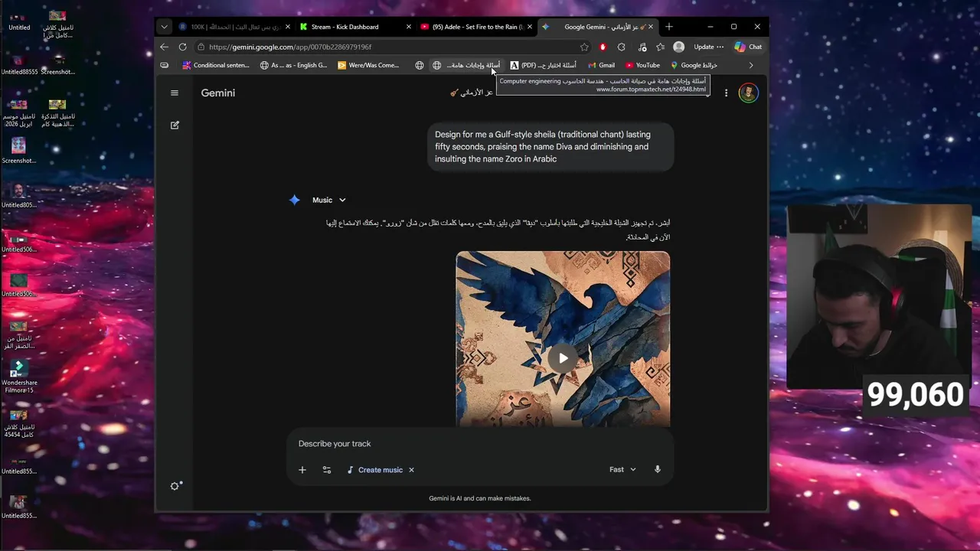Open a new browser tab
980x551 pixels.
point(669,27)
